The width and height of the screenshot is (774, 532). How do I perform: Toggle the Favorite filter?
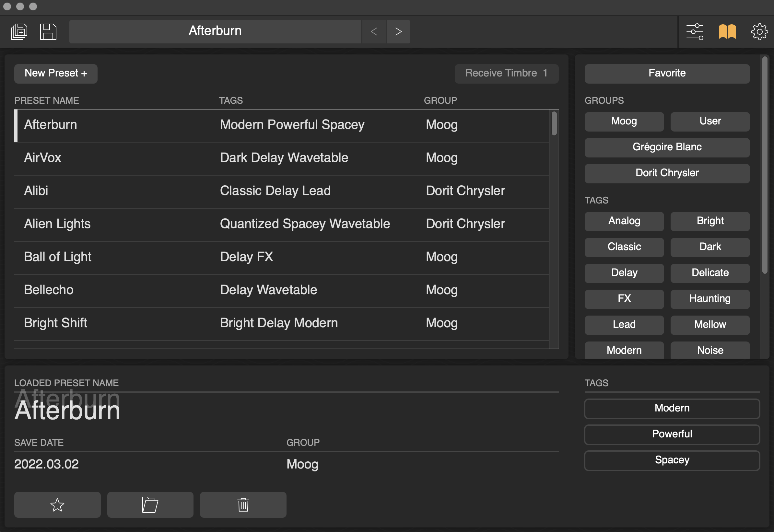tap(667, 73)
